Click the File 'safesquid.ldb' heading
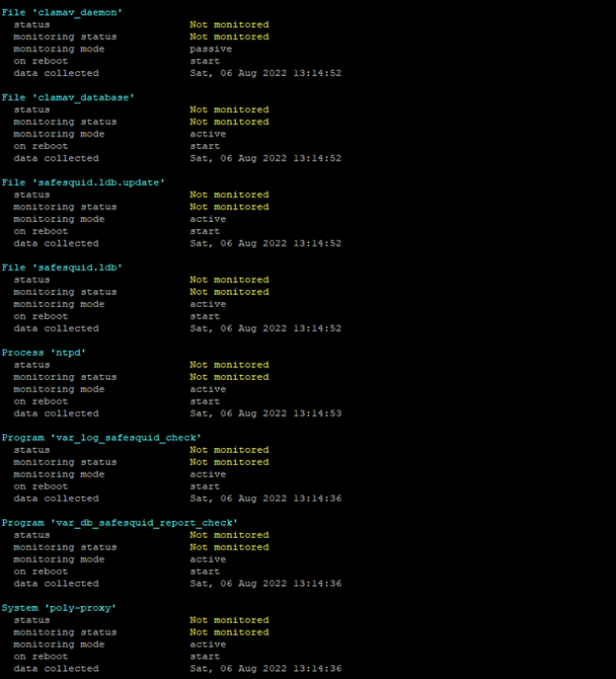The width and height of the screenshot is (616, 679). 62,266
